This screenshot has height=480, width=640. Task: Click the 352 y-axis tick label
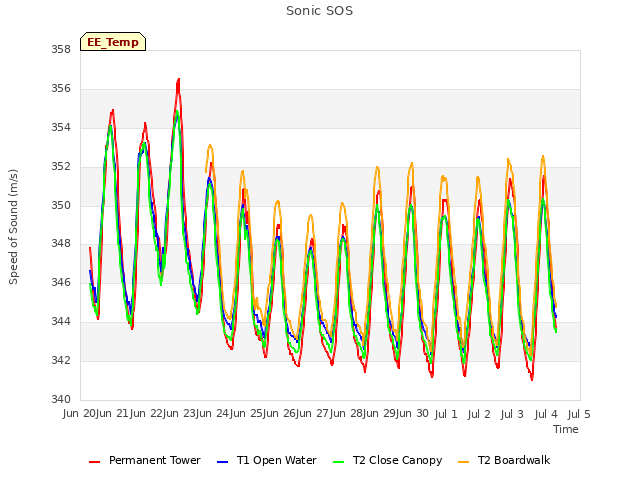click(61, 167)
